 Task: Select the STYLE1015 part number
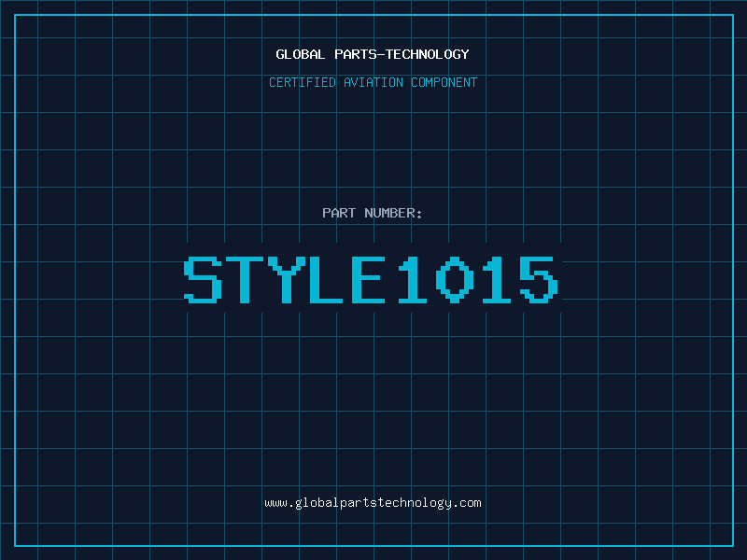coord(371,279)
